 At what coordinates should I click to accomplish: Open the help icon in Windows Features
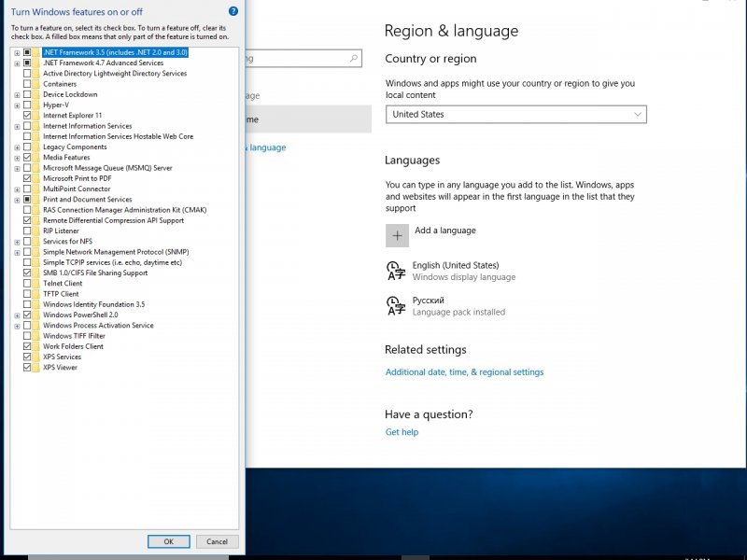233,11
